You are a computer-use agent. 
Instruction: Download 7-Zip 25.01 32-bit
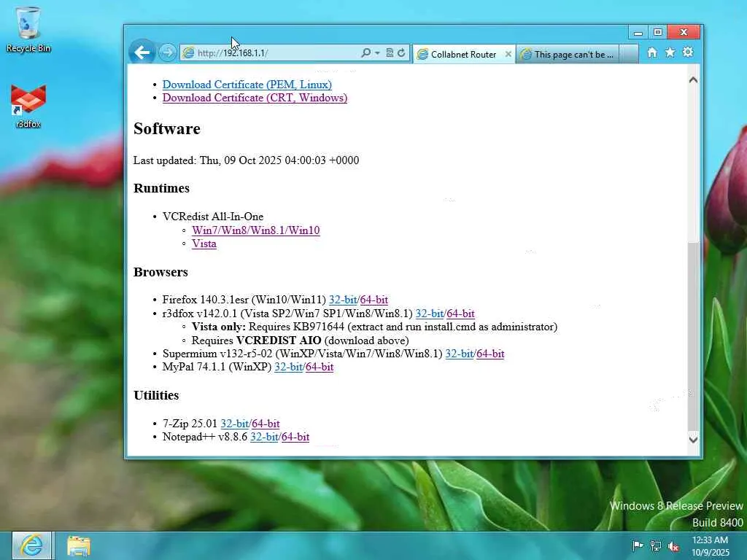(234, 424)
